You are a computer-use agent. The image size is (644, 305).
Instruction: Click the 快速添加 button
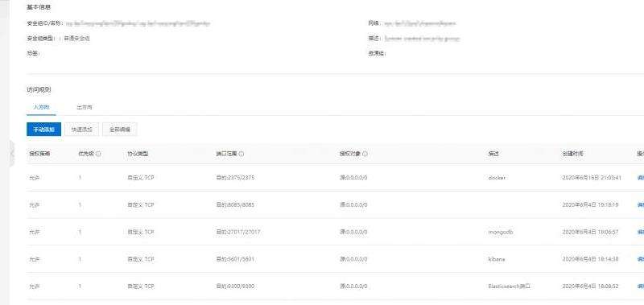coord(82,130)
